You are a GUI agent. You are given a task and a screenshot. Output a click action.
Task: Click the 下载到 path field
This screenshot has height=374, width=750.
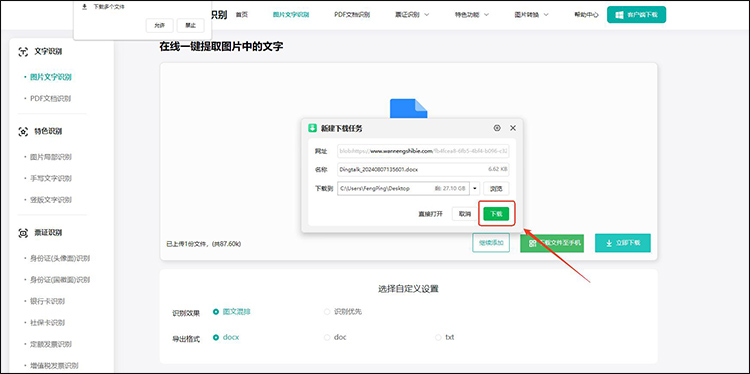pos(403,188)
